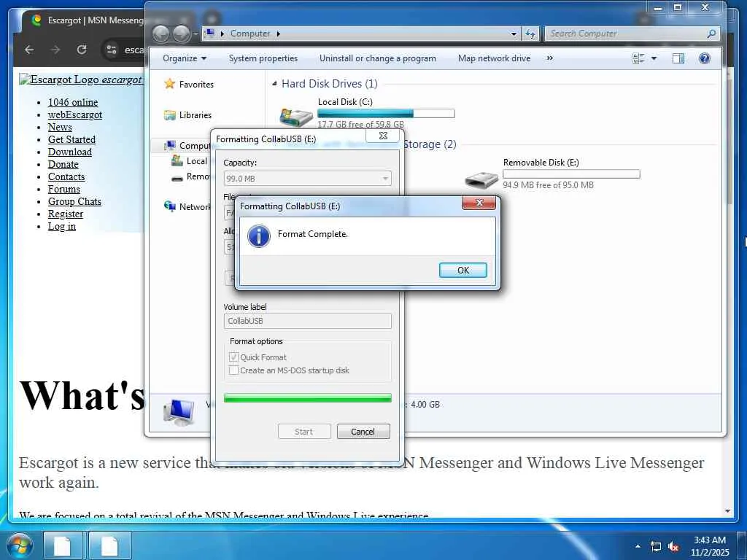The height and width of the screenshot is (560, 747).
Task: Click the Computer icon in navigation pane
Action: click(169, 145)
